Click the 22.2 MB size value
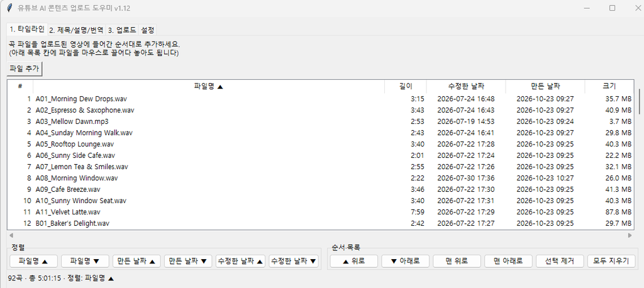Viewport: 644px width, 288px height. point(619,155)
